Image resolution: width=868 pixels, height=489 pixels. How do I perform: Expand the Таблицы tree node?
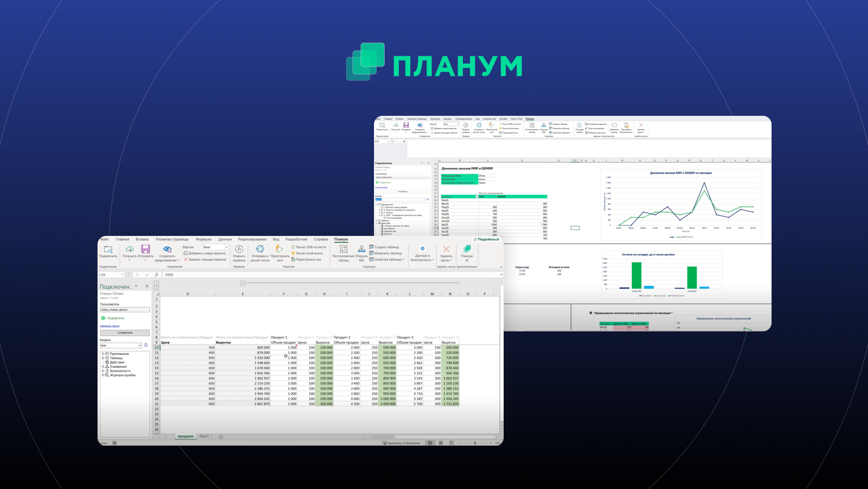click(x=103, y=358)
